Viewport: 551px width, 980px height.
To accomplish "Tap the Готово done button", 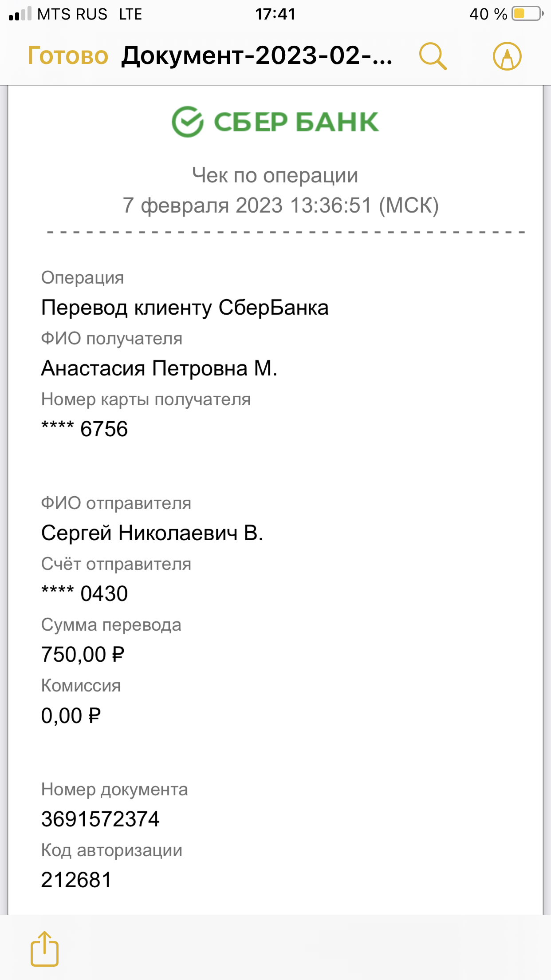I will (68, 56).
